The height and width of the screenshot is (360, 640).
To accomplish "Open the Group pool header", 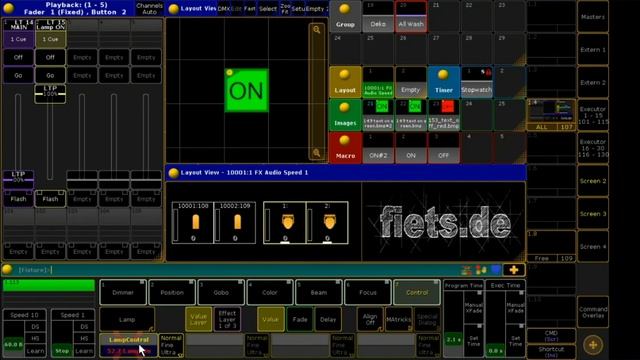I will [345, 16].
